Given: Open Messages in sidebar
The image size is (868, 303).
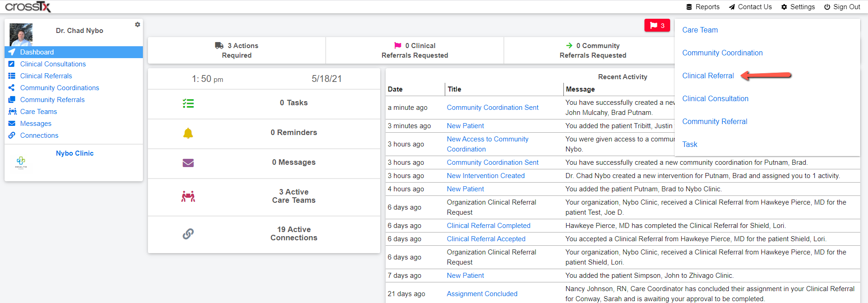Looking at the screenshot, I should [x=36, y=124].
